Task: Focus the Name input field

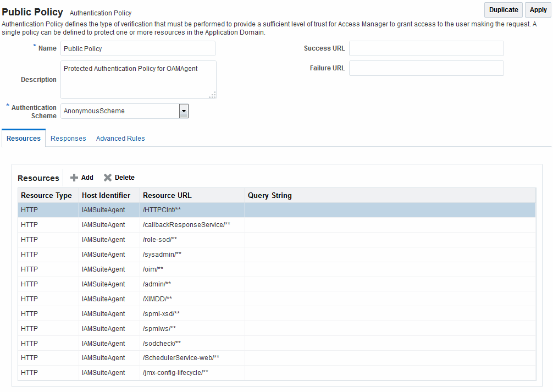Action: pos(138,48)
